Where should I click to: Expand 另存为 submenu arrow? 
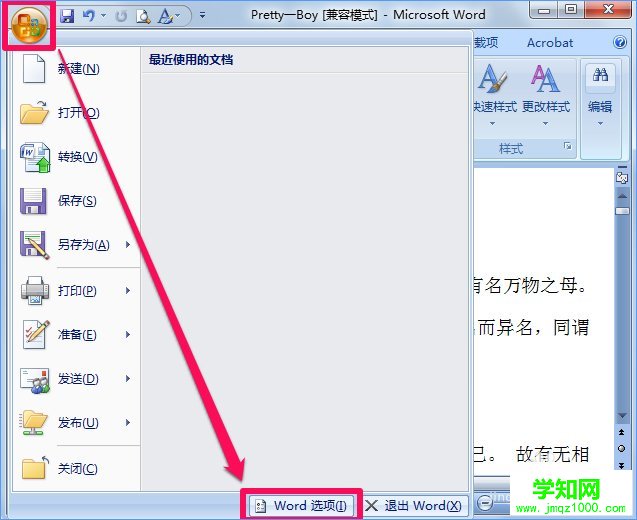pos(128,245)
